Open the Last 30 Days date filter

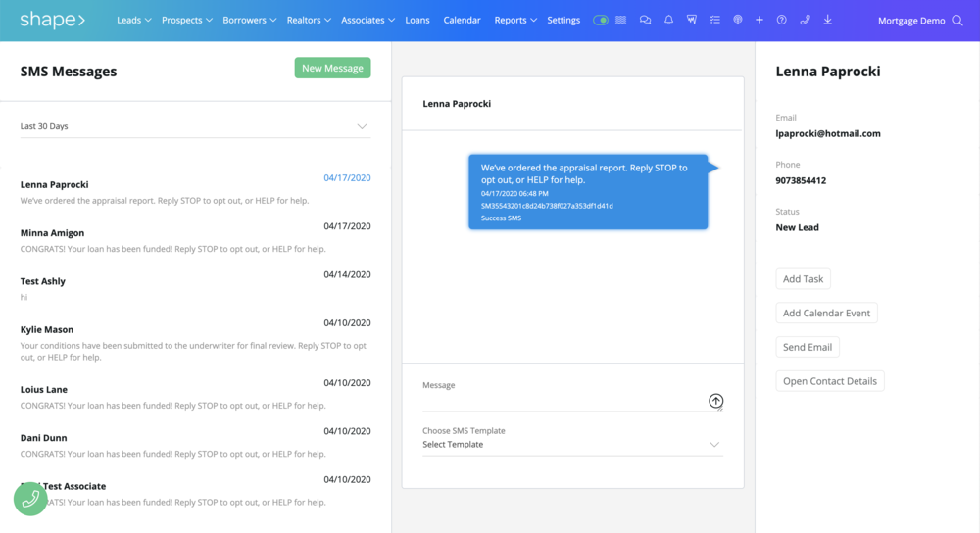pos(195,126)
